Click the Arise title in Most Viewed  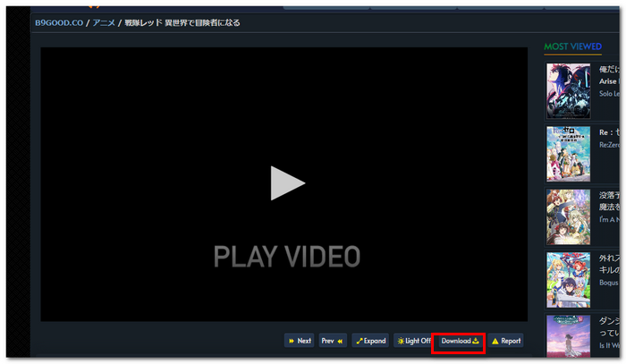(608, 81)
